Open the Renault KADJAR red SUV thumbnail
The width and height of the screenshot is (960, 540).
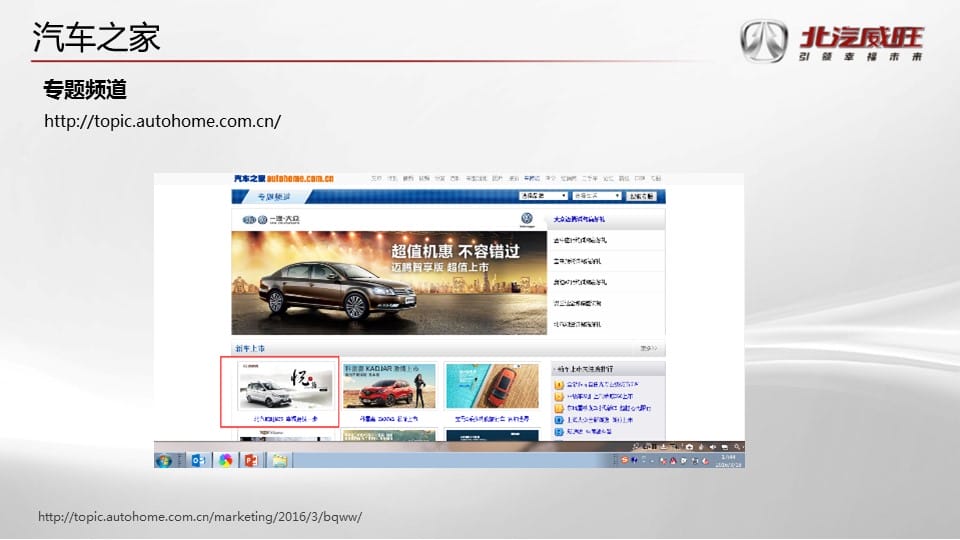[x=389, y=387]
